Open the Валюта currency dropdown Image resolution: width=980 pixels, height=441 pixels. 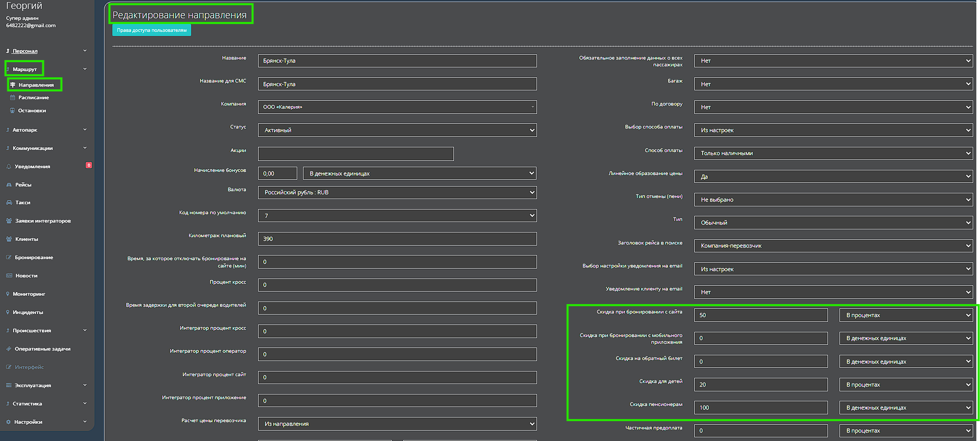click(x=397, y=192)
